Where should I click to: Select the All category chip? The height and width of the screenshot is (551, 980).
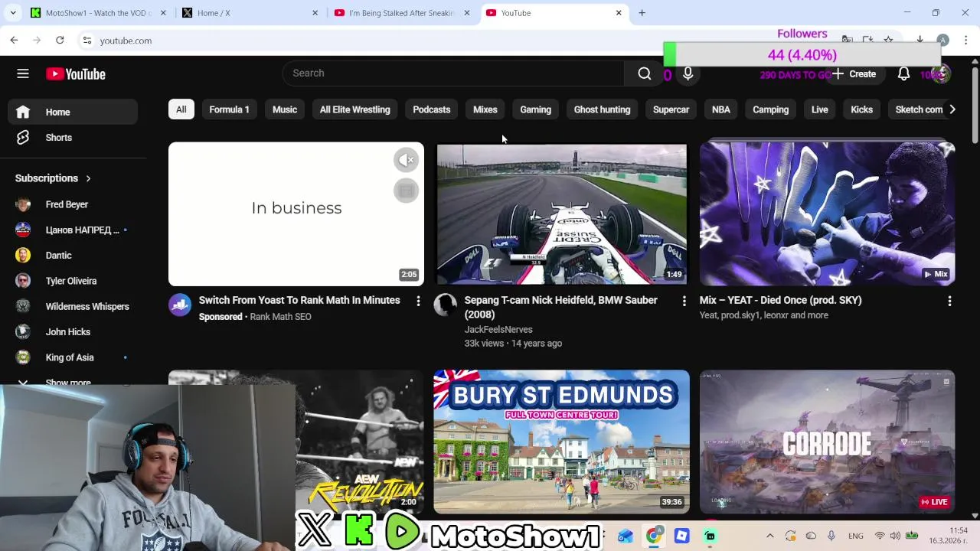(x=181, y=109)
